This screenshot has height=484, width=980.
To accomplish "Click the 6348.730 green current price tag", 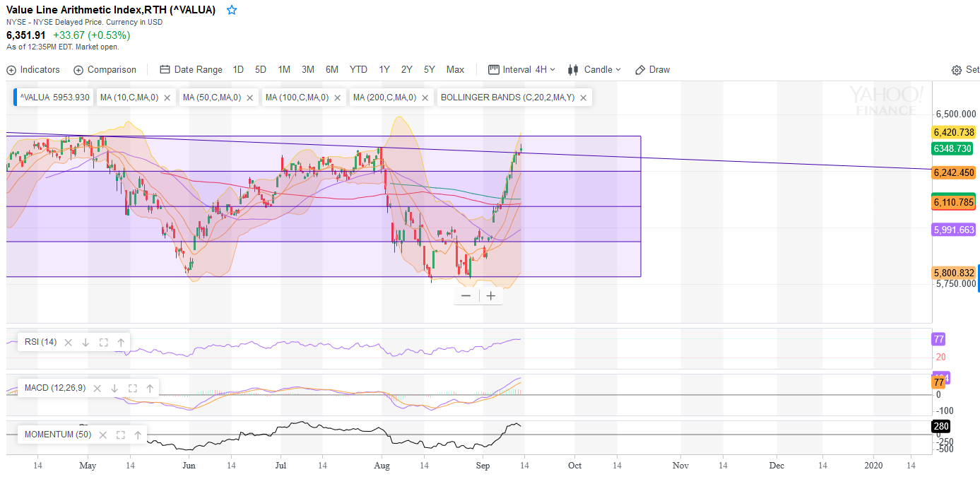I will (954, 148).
